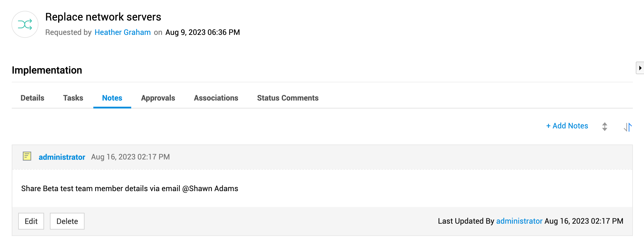The height and width of the screenshot is (248, 644).
Task: Expand the right side panel arrow
Action: click(x=640, y=68)
